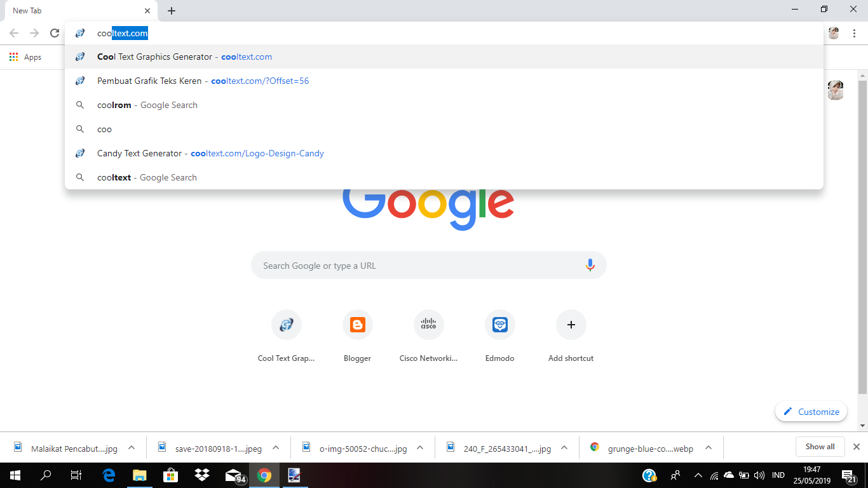Expand options for the 240_F_265433041 download
The height and width of the screenshot is (488, 868).
tap(564, 447)
